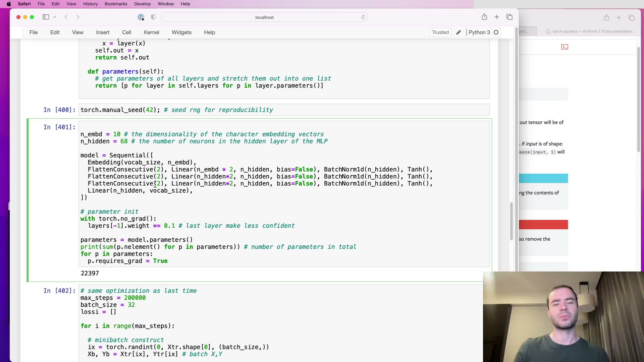Open a new tab with plus icon
The height and width of the screenshot is (362, 644).
[497, 17]
